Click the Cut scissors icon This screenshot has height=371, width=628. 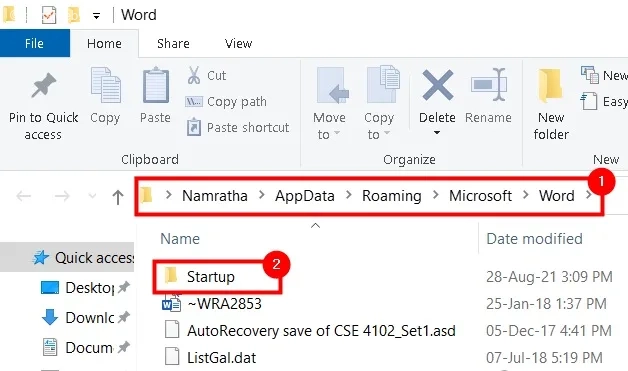pyautogui.click(x=194, y=75)
